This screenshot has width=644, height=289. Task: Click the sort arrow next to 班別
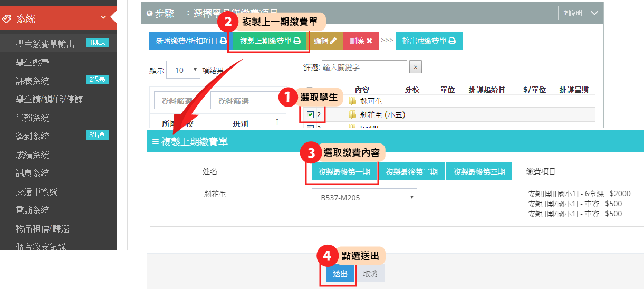(277, 122)
